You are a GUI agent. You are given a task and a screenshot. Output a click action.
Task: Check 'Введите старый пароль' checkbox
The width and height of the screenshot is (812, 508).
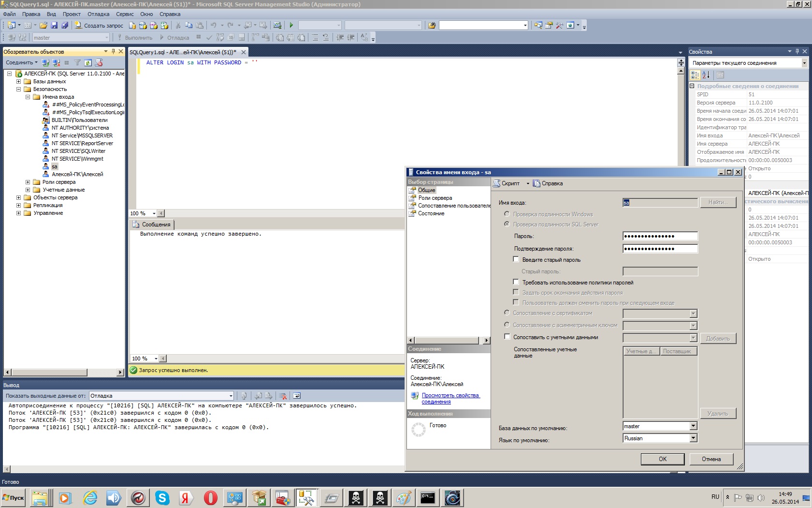(516, 259)
